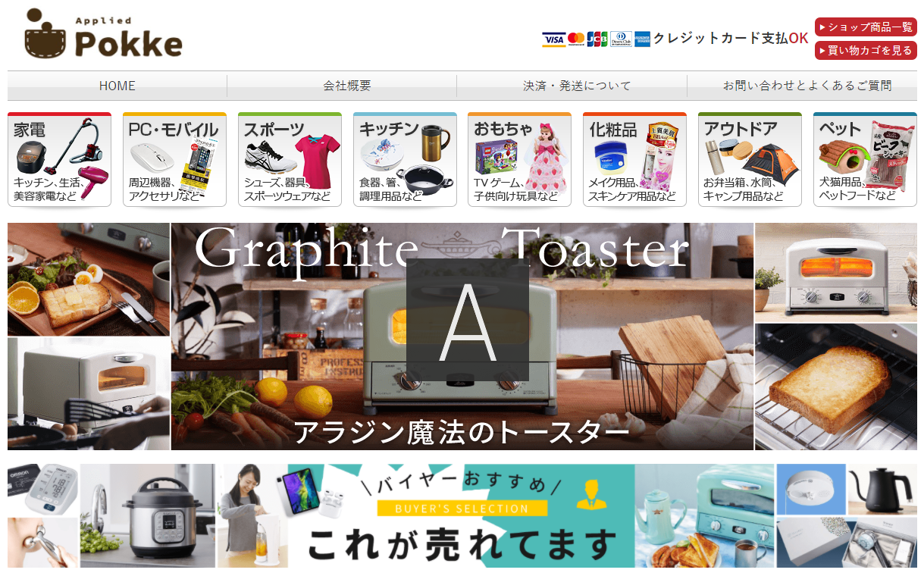924x576 pixels.
Task: Open お問い合わせとよくあるご質問 menu item
Action: click(807, 86)
